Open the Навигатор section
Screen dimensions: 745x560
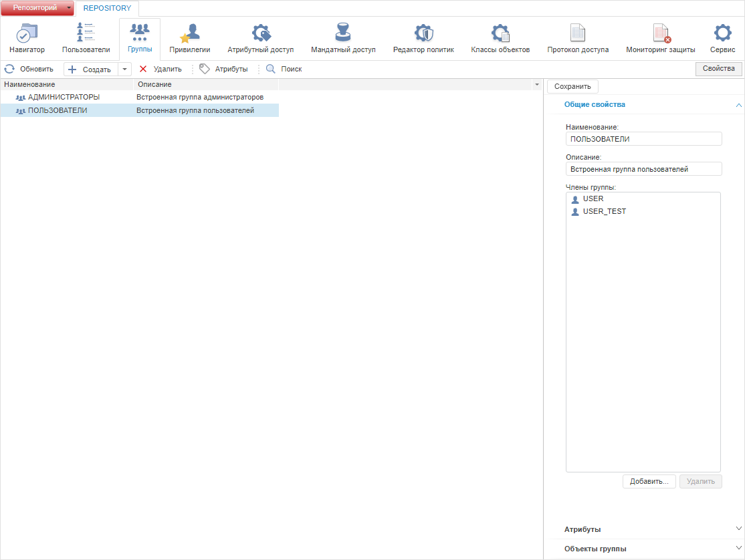coord(27,39)
